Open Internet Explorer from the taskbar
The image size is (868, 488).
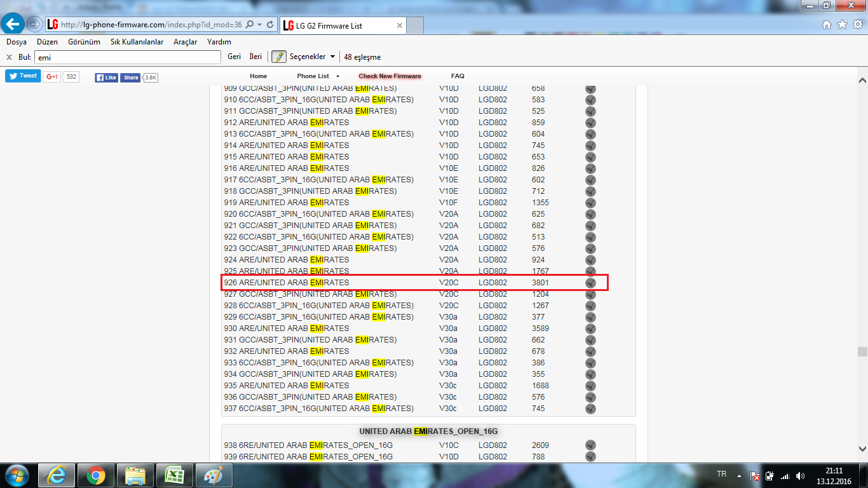[x=56, y=475]
